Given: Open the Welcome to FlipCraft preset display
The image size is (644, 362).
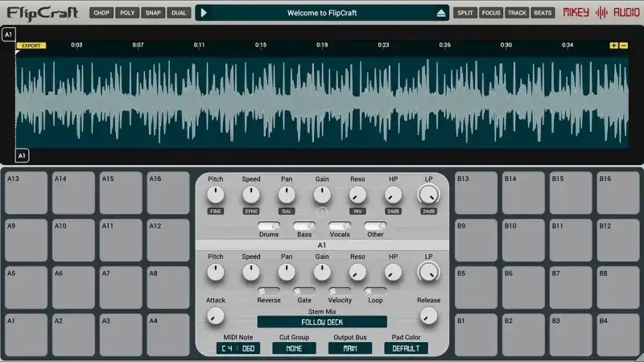Looking at the screenshot, I should click(x=322, y=13).
